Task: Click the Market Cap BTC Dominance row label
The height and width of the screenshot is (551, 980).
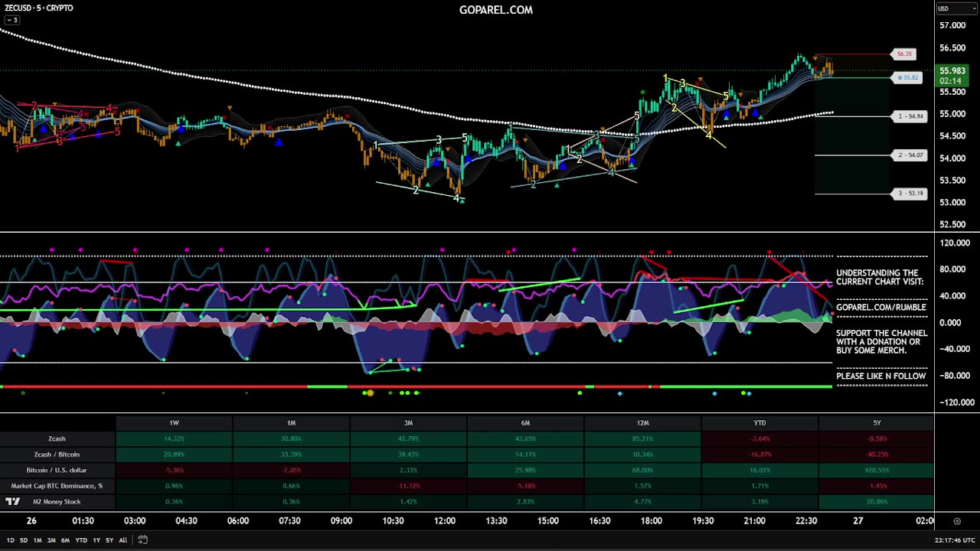Action: [57, 486]
